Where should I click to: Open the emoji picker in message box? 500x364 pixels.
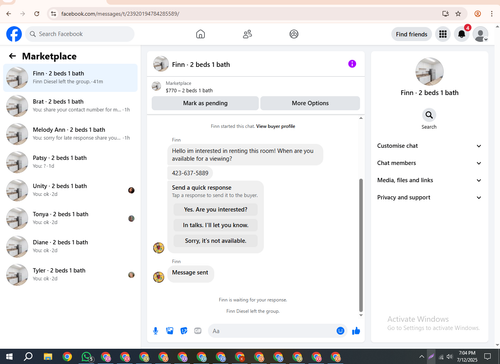(x=340, y=331)
